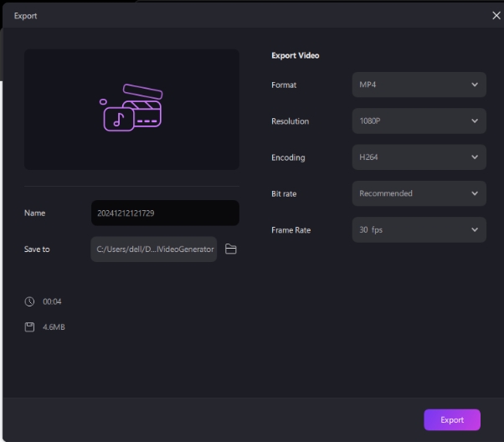Click the Export Video section heading
Viewport: 504px width, 442px height.
pos(295,56)
